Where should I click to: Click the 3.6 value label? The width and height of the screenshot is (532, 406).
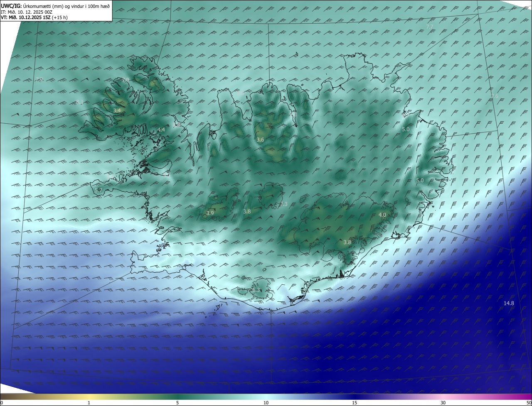[x=260, y=140]
